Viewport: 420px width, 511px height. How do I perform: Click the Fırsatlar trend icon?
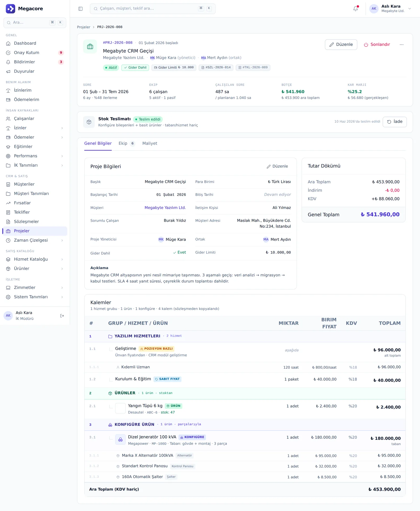(8, 203)
